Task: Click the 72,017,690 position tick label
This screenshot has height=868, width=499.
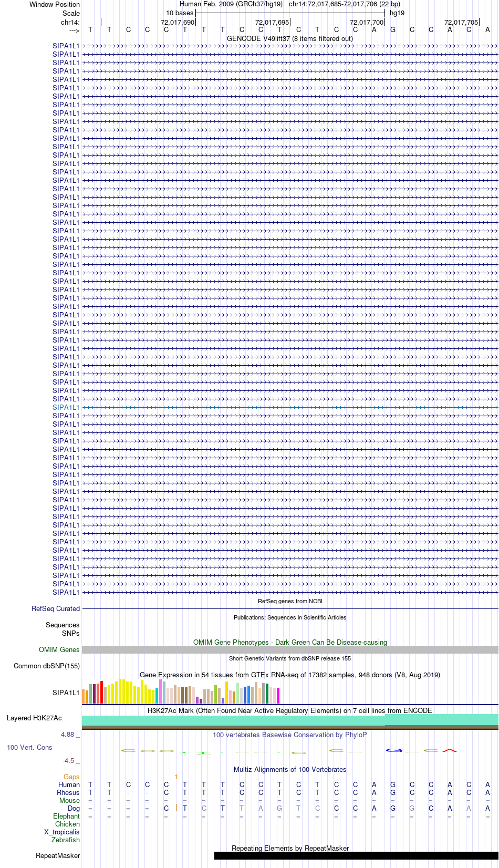Action: click(x=178, y=22)
